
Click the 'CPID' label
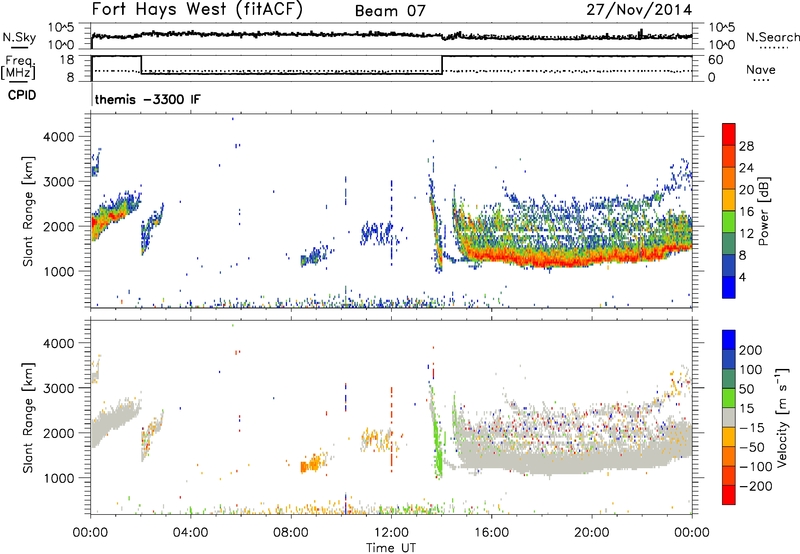22,95
